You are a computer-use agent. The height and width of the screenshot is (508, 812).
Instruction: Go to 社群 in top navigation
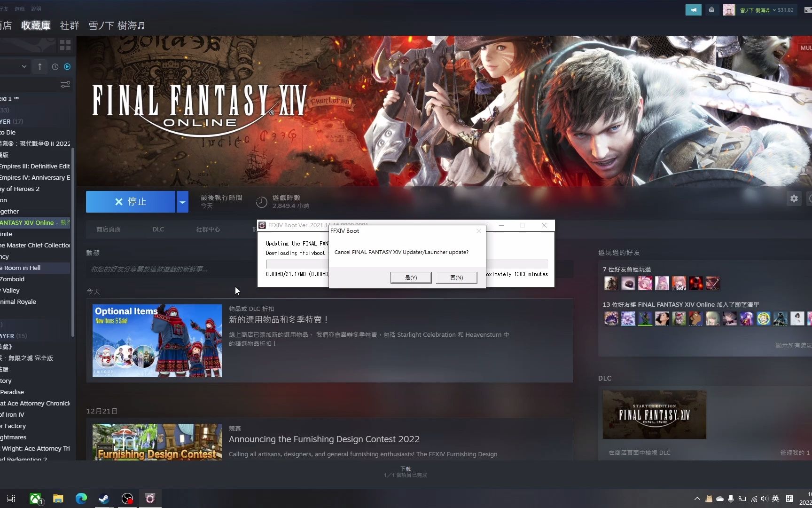click(x=70, y=25)
